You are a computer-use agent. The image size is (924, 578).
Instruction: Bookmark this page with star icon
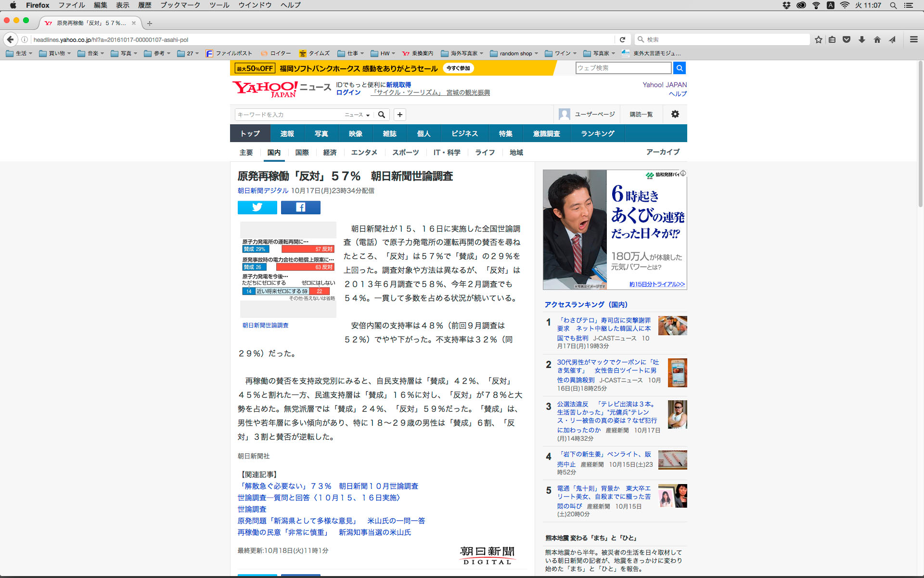tap(818, 39)
